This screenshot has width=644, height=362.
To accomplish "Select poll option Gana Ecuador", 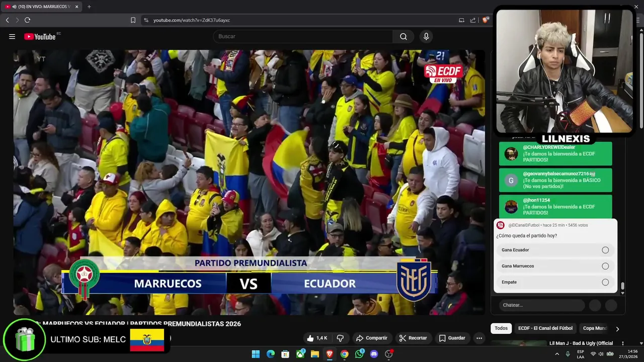I will click(555, 250).
